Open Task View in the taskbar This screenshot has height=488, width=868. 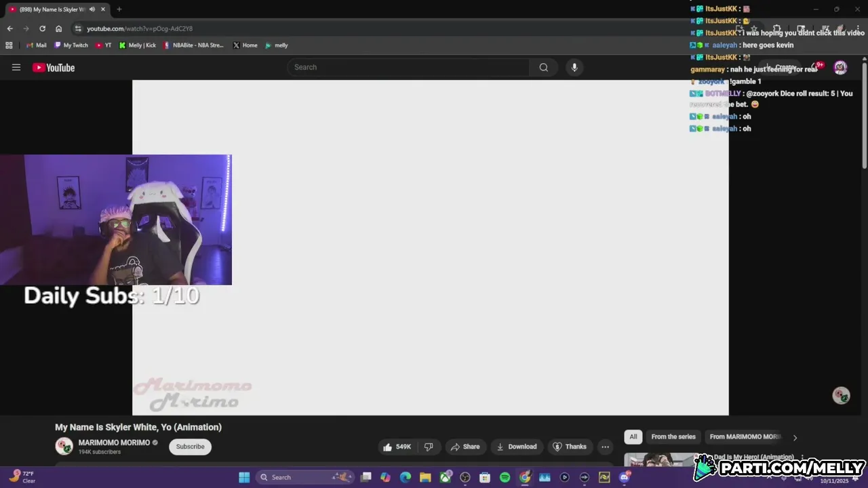coord(366,477)
